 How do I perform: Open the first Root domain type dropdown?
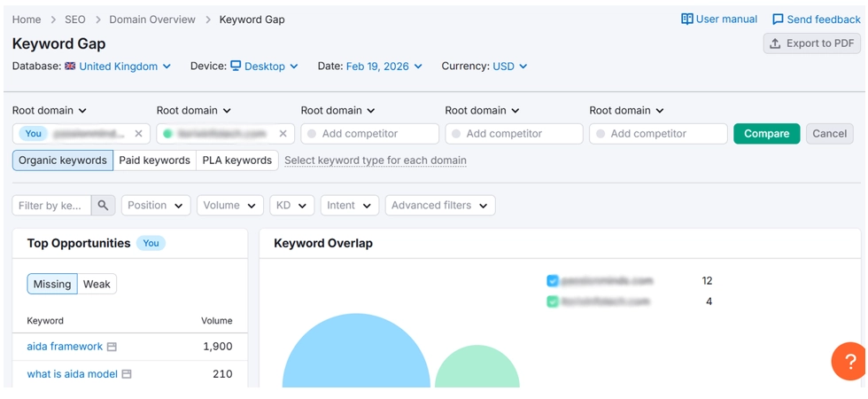50,110
